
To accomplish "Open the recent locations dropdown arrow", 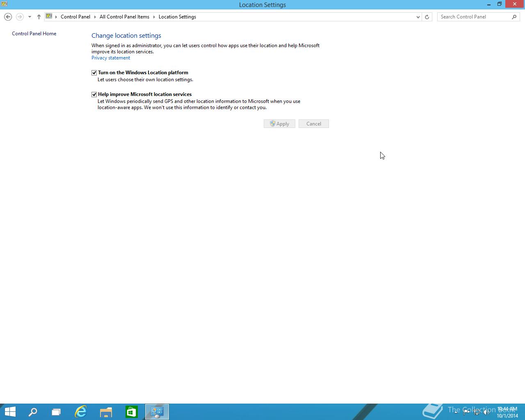I will point(30,17).
